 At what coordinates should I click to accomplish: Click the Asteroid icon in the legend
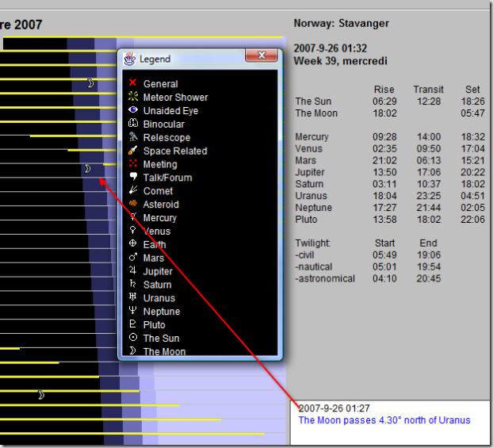pyautogui.click(x=132, y=205)
